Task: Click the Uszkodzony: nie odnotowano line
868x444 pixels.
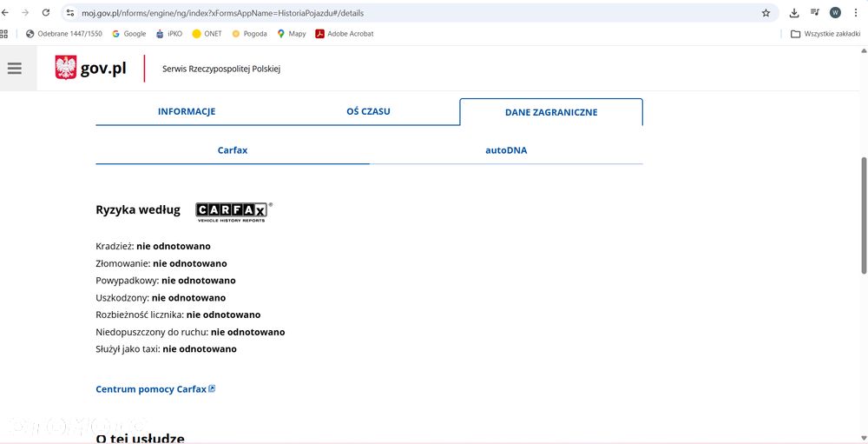Action: [x=161, y=298]
